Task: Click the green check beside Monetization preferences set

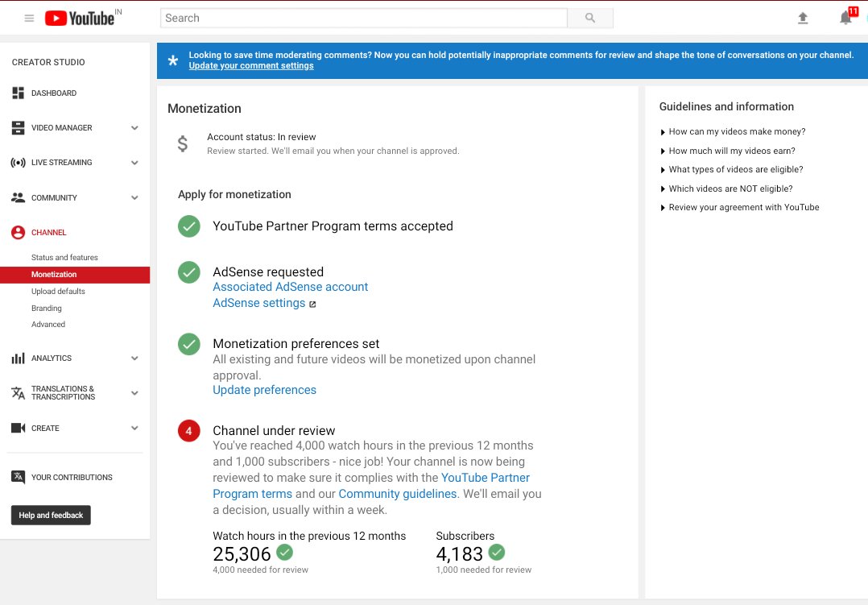Action: tap(188, 344)
